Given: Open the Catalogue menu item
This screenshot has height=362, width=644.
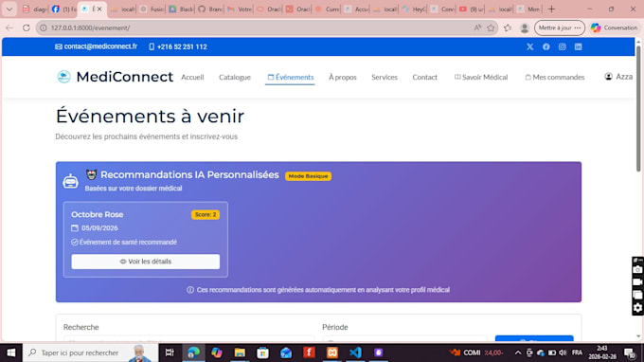Looking at the screenshot, I should (x=235, y=78).
